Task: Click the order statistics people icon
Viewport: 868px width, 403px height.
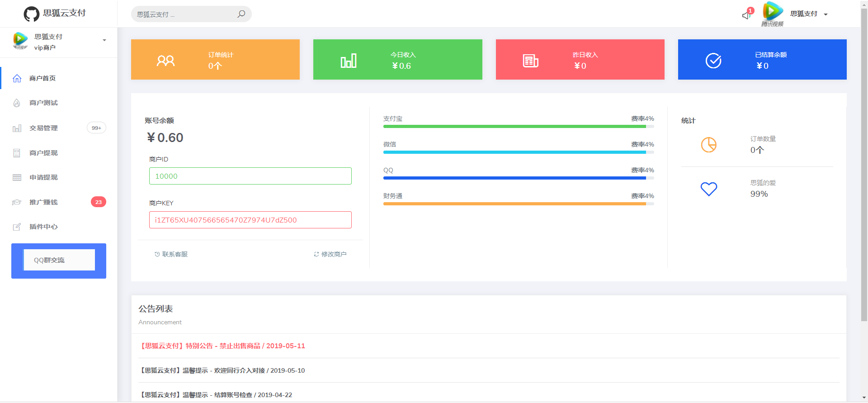Action: (x=165, y=60)
